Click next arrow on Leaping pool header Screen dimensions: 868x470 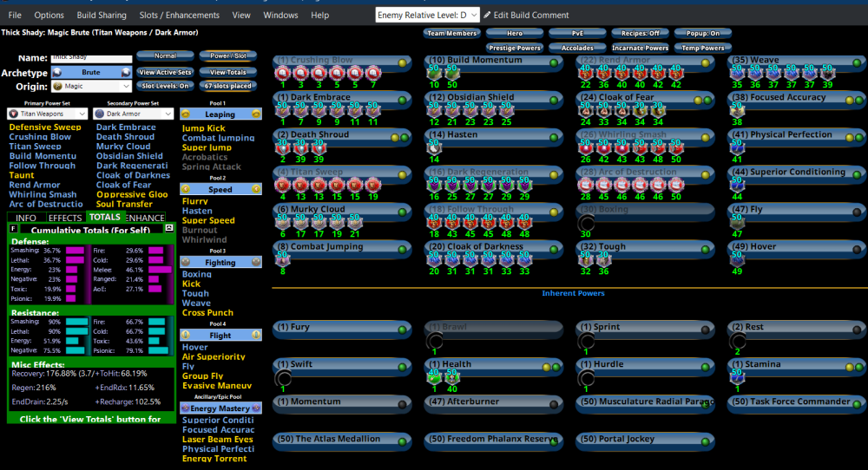(x=256, y=114)
